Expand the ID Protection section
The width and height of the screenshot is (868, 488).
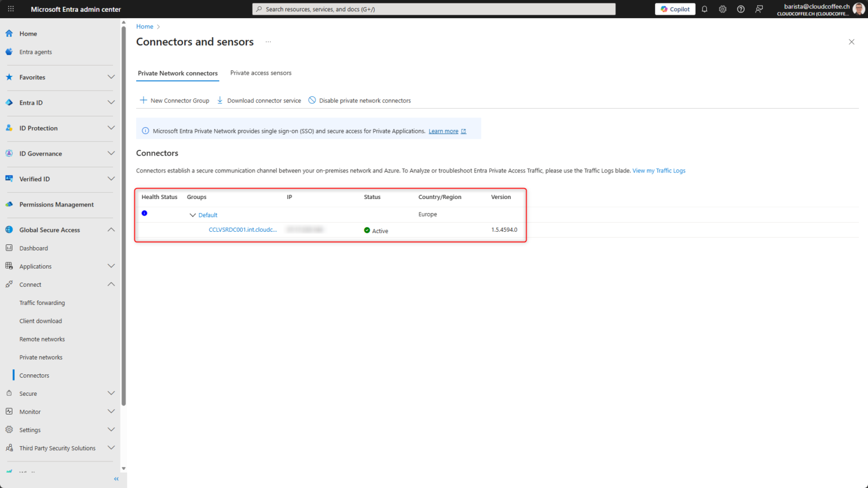(x=111, y=128)
